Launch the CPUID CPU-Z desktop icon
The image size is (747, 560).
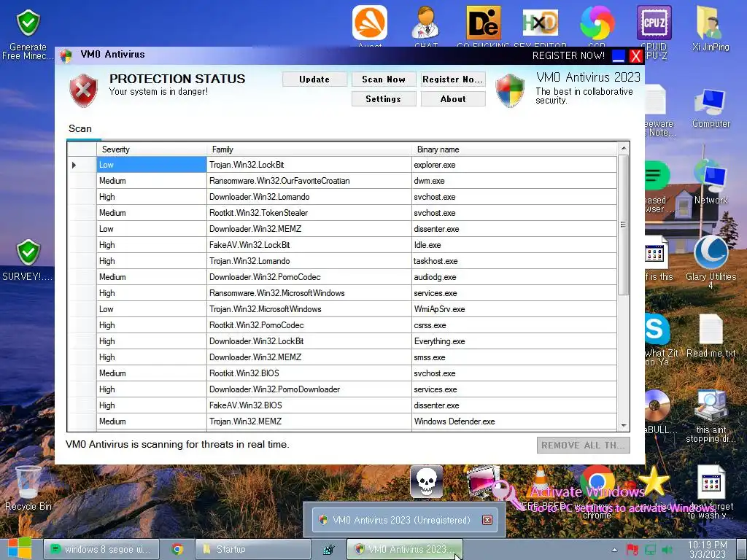coord(654,23)
